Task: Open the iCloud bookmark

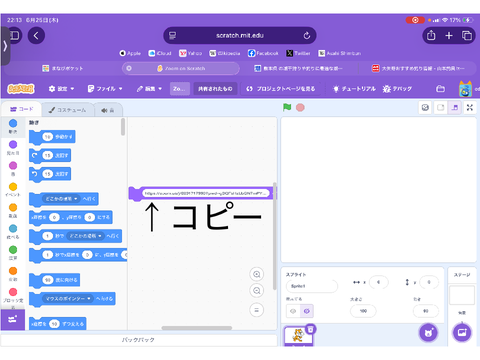Action: (160, 53)
